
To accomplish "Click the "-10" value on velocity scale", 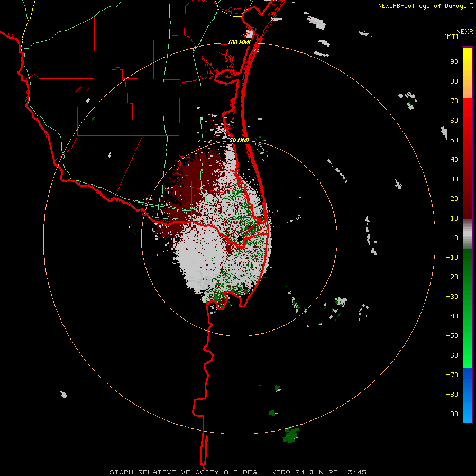I will click(x=452, y=258).
